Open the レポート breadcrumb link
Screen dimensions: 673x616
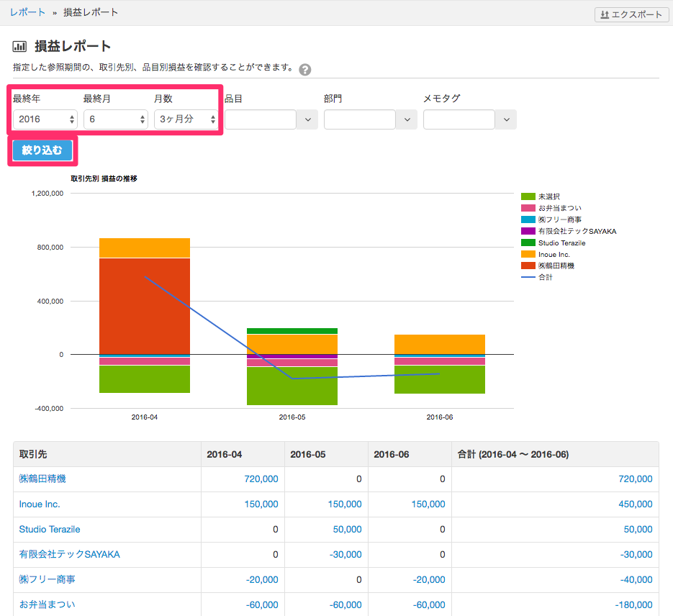27,12
